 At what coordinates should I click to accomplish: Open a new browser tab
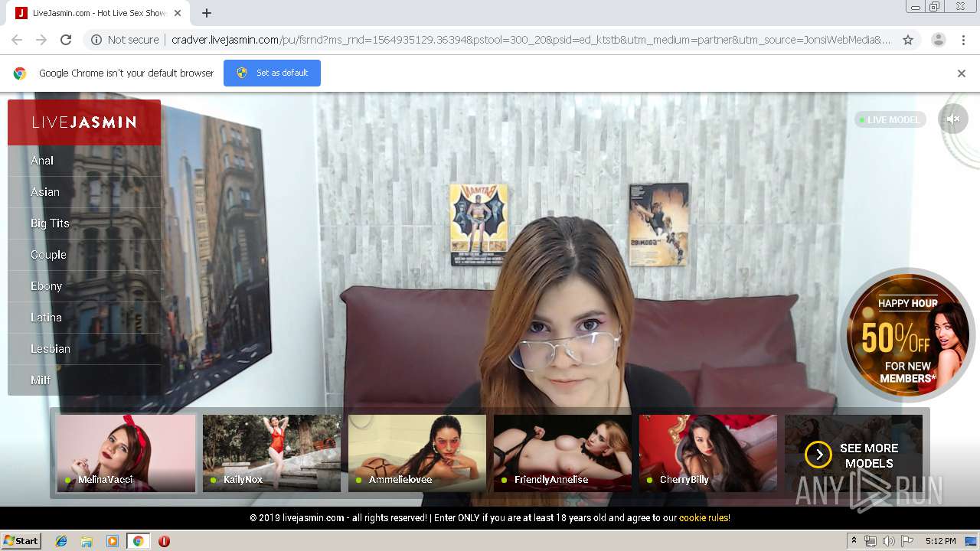click(207, 13)
